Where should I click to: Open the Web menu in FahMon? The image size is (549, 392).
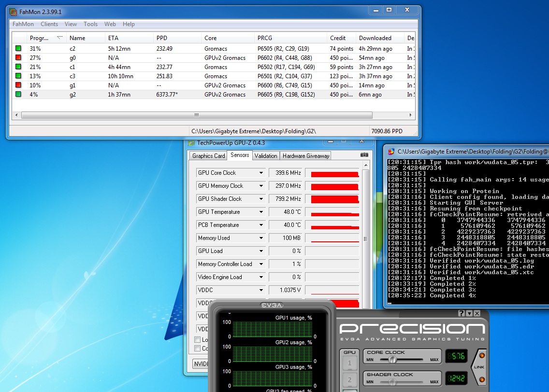(110, 24)
